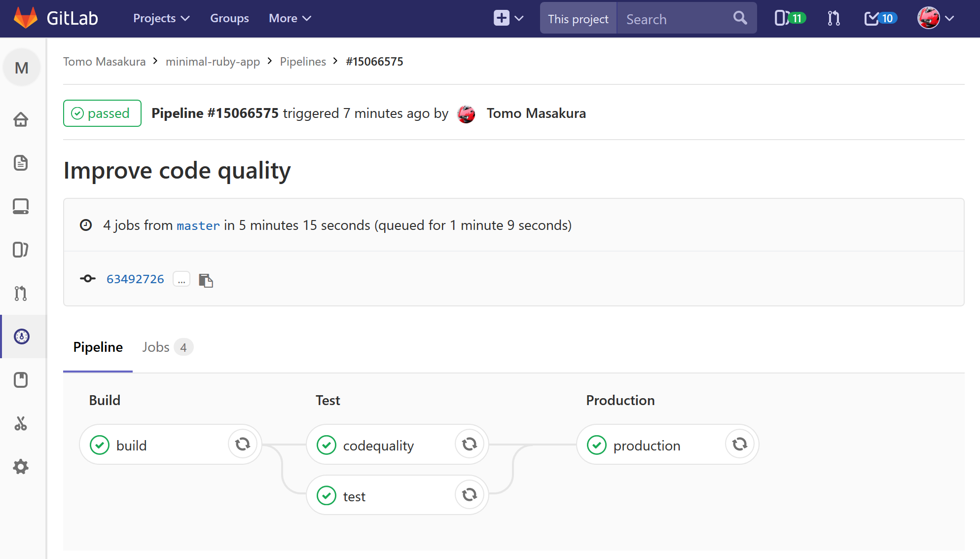Retry the codequality job
This screenshot has width=980, height=559.
469,445
